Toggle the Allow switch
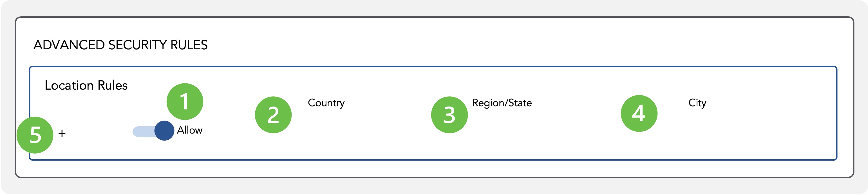The width and height of the screenshot is (868, 195). click(x=153, y=131)
